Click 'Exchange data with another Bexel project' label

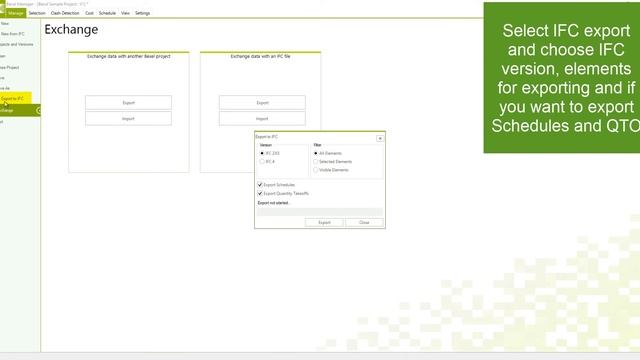pyautogui.click(x=129, y=56)
